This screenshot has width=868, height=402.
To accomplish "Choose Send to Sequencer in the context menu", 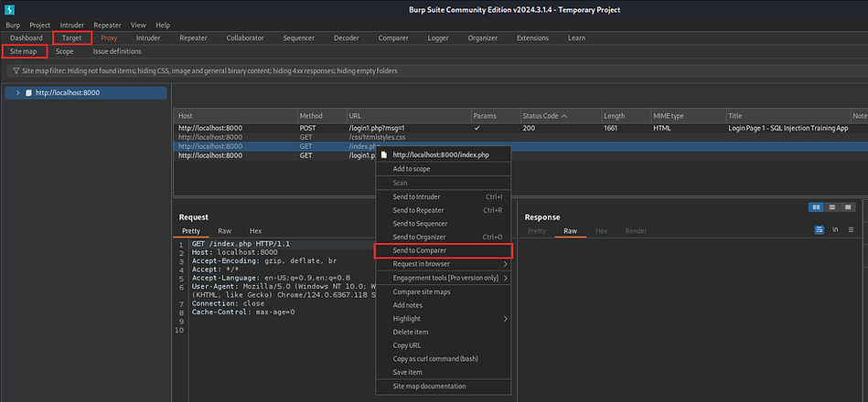I will point(443,224).
